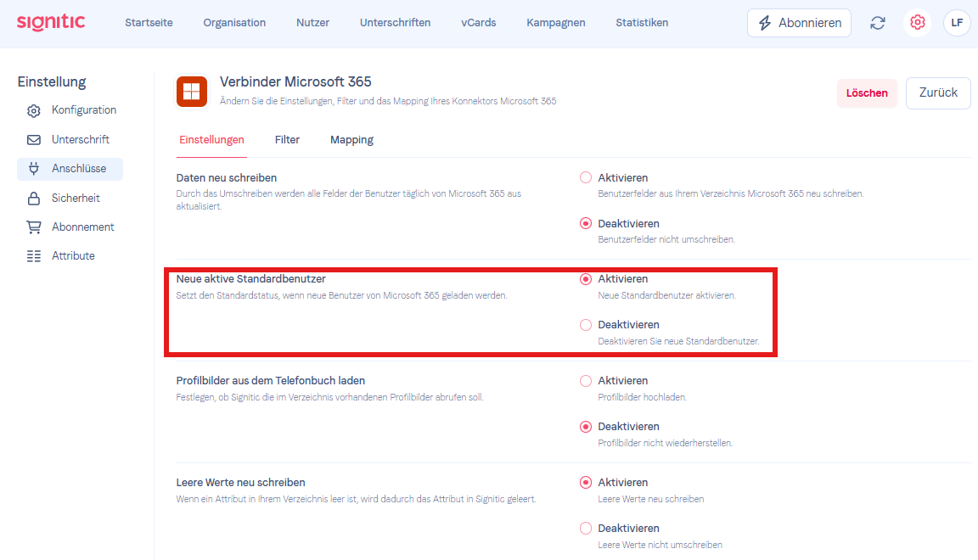Click the Zurück button
Screen dimensions: 978x560
(x=938, y=93)
